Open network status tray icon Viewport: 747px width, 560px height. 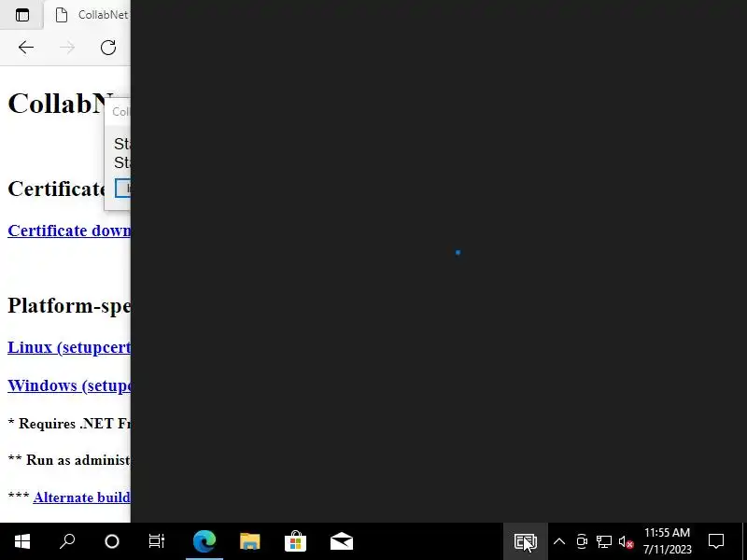coord(604,541)
